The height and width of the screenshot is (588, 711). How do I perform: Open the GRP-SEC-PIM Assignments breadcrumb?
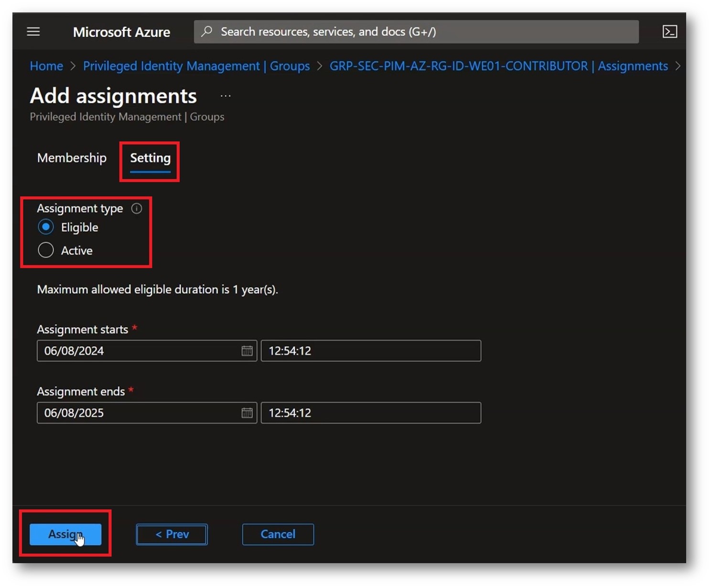tap(498, 66)
